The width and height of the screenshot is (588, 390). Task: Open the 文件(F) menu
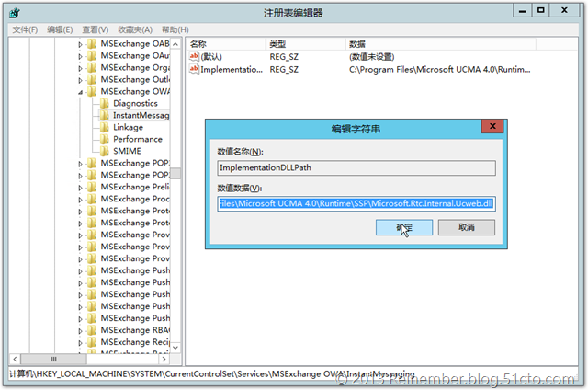(25, 29)
